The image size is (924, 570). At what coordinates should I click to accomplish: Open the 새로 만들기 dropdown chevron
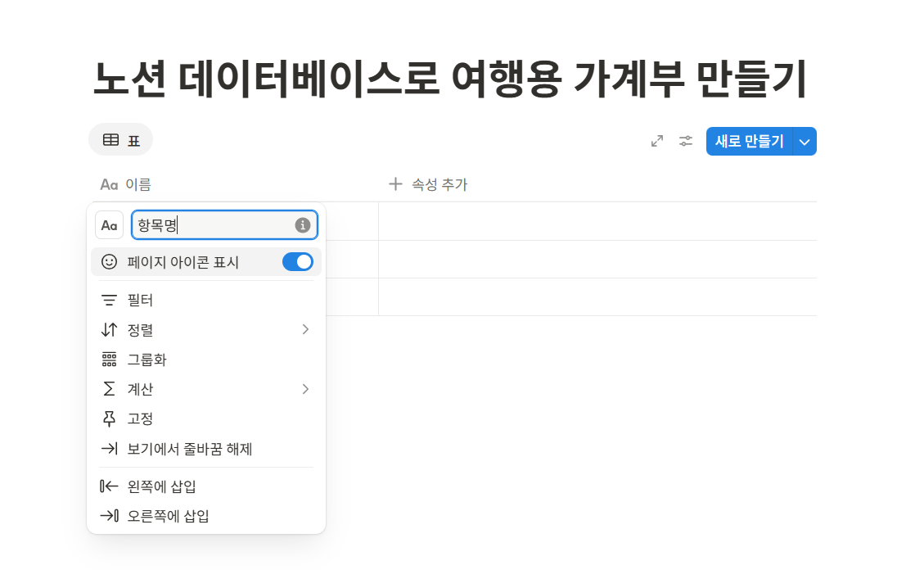coord(804,141)
